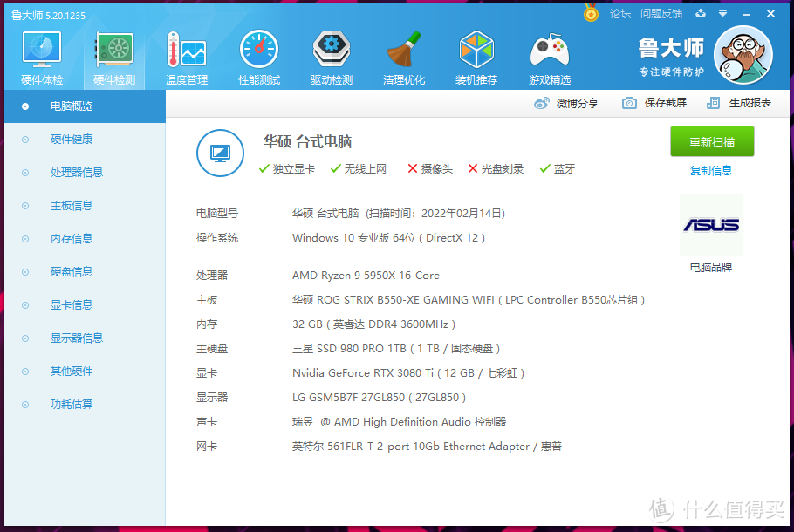Click the green 重新扫描 button
This screenshot has width=794, height=532.
pos(712,142)
